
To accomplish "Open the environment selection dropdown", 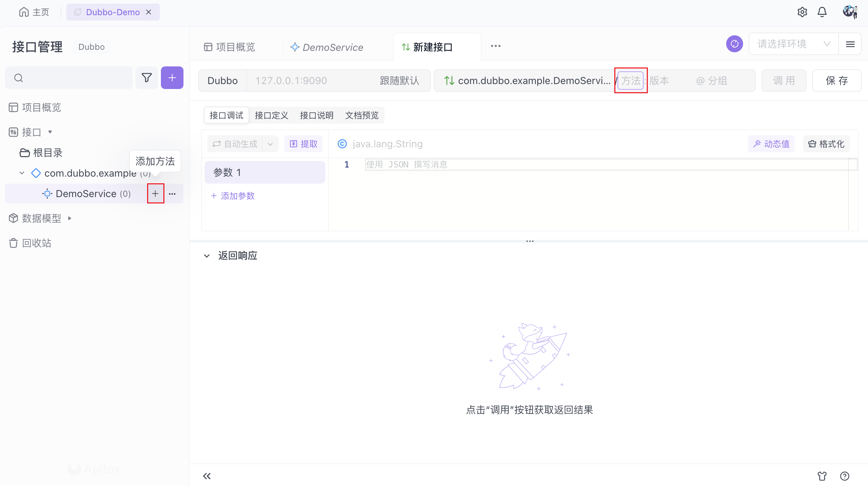I will [794, 44].
